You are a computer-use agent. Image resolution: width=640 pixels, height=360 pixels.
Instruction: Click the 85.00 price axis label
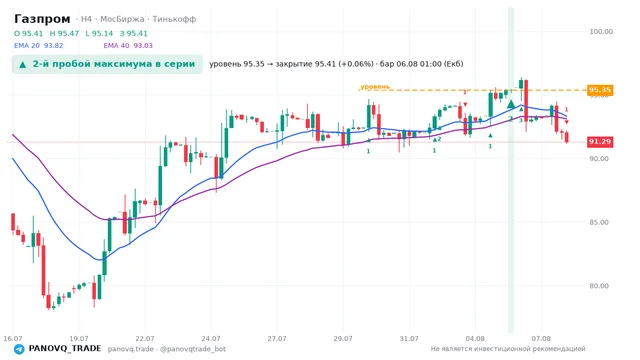tap(599, 222)
